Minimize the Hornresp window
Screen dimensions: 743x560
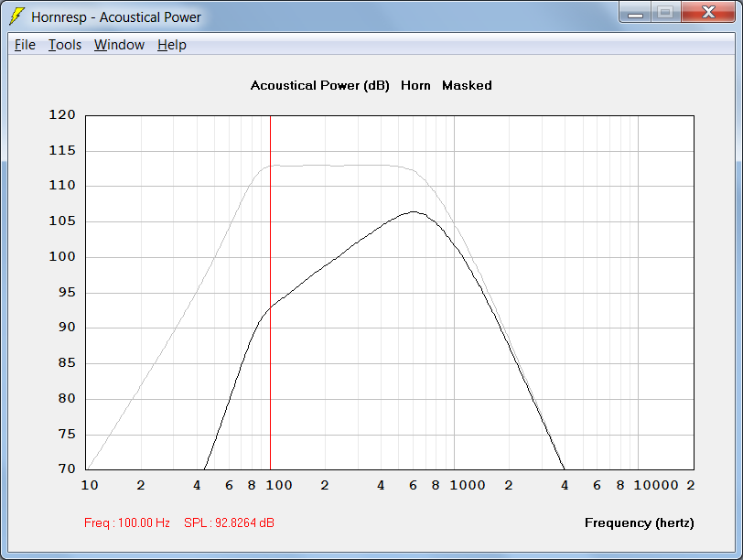point(635,13)
